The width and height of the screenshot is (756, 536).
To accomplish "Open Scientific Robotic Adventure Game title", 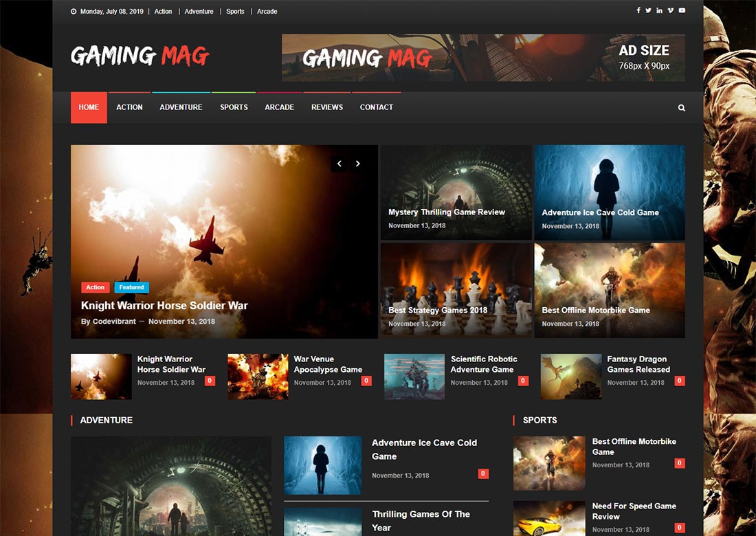I will [484, 364].
